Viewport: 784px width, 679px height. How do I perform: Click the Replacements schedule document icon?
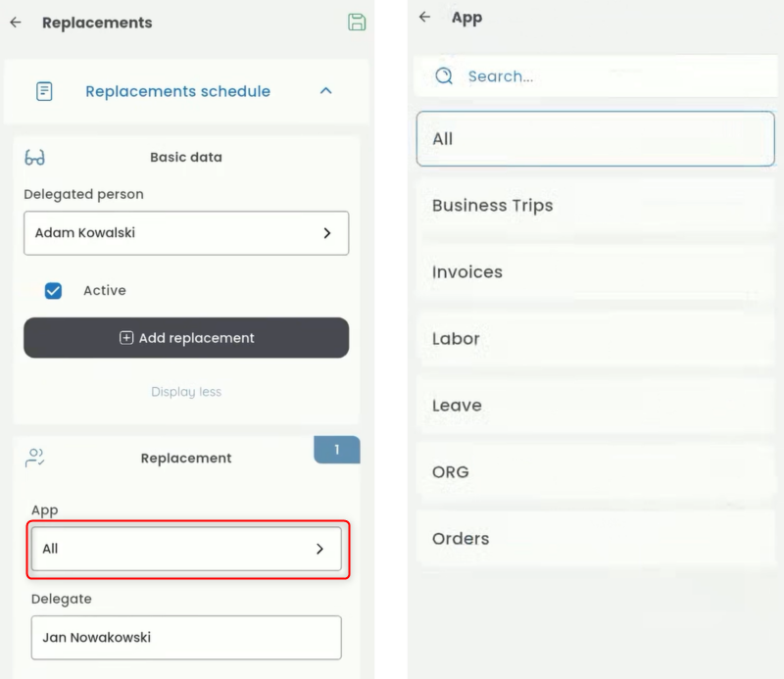(x=44, y=91)
